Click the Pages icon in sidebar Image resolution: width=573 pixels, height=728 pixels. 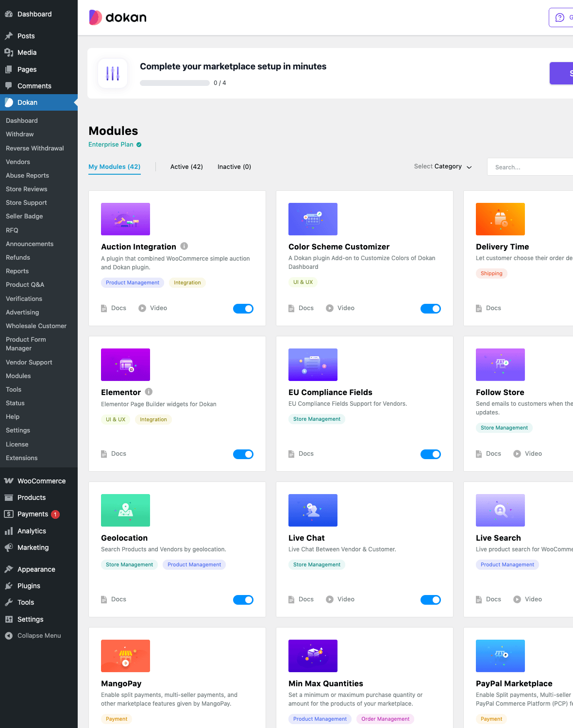[9, 69]
